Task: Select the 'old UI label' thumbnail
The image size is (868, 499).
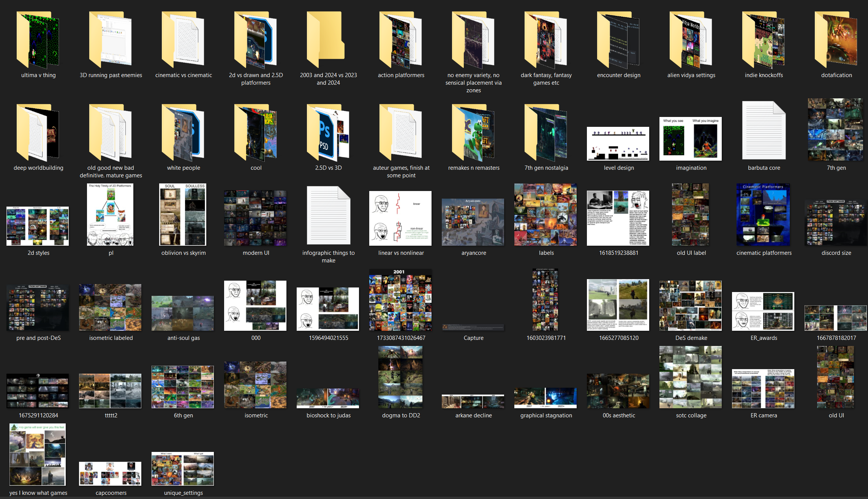Action: 690,215
